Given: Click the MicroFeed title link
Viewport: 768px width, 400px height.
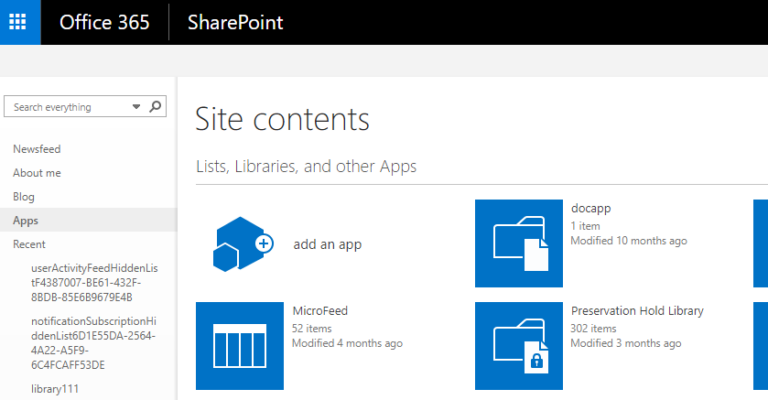Looking at the screenshot, I should (x=320, y=311).
